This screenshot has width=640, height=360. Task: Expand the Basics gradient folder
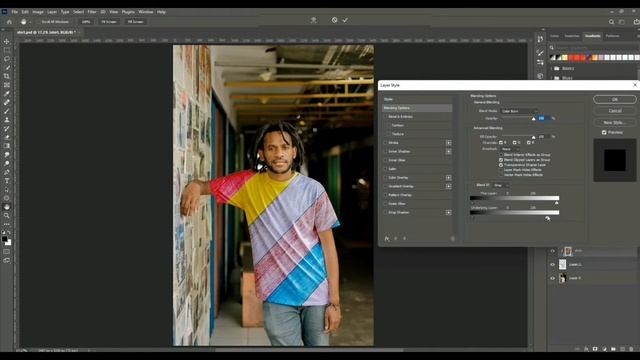coord(552,69)
